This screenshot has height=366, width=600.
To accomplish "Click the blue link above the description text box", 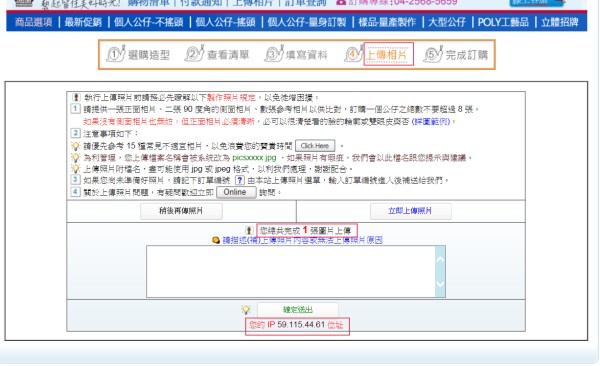I will point(303,240).
